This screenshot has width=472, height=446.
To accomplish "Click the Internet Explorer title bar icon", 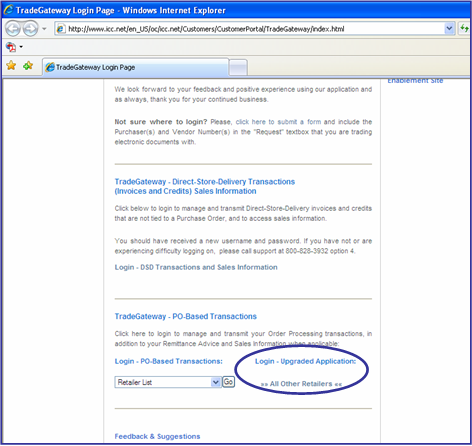I will [8, 10].
